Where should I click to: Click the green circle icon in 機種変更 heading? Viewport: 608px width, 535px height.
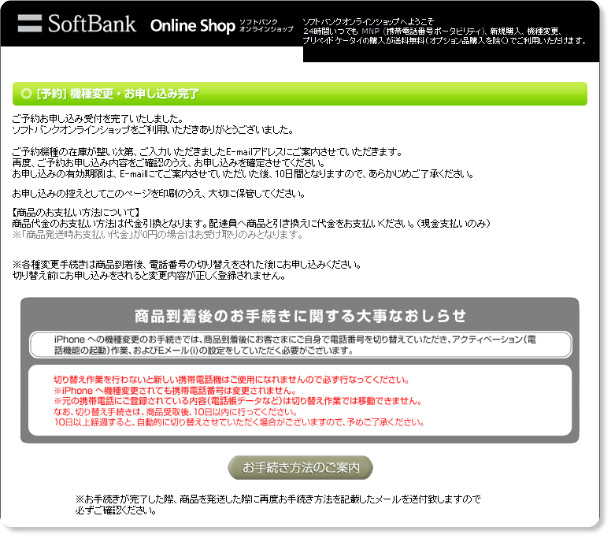coord(26,93)
